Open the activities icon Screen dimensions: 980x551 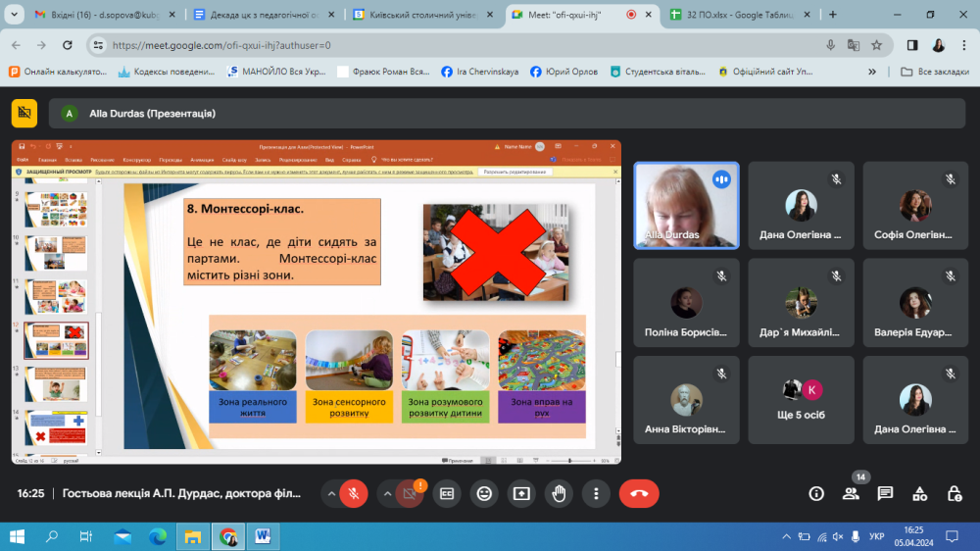point(919,493)
